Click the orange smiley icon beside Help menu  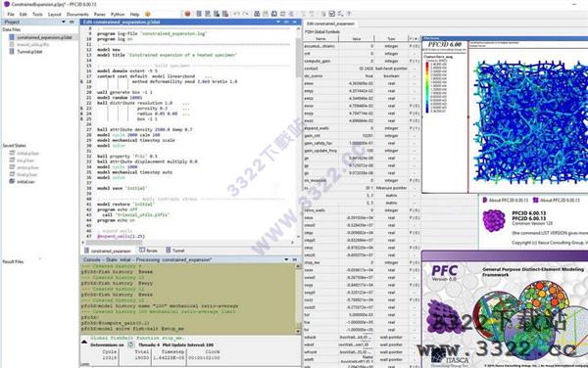click(x=148, y=15)
